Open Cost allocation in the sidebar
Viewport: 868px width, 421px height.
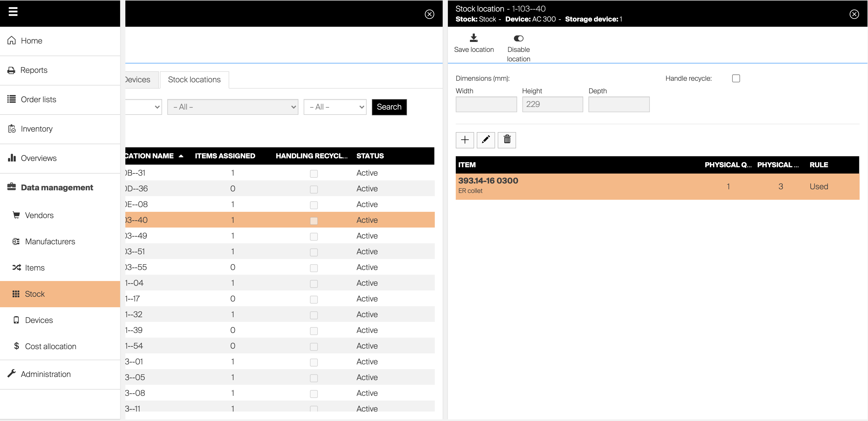click(51, 346)
